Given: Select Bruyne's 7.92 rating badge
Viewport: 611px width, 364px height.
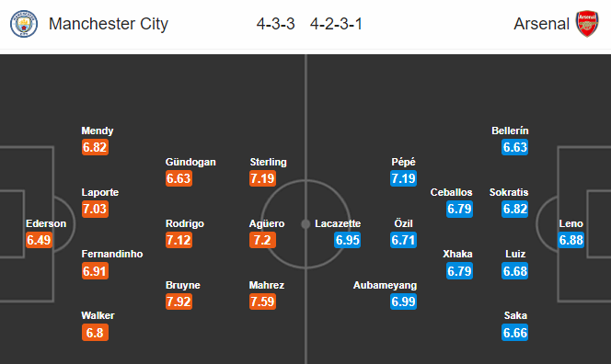Looking at the screenshot, I should click(179, 301).
